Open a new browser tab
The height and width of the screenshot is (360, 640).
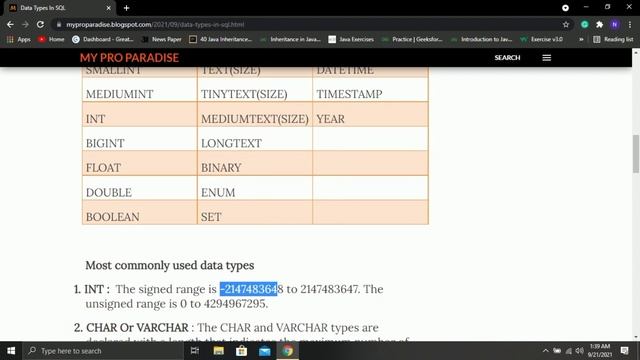tap(127, 8)
